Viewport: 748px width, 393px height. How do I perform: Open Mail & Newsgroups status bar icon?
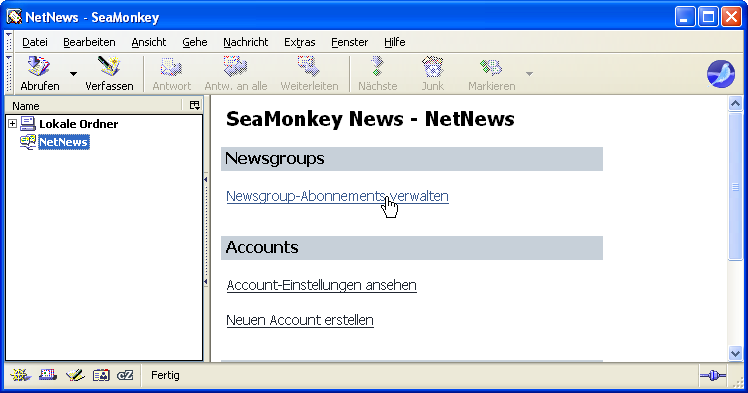pyautogui.click(x=48, y=375)
